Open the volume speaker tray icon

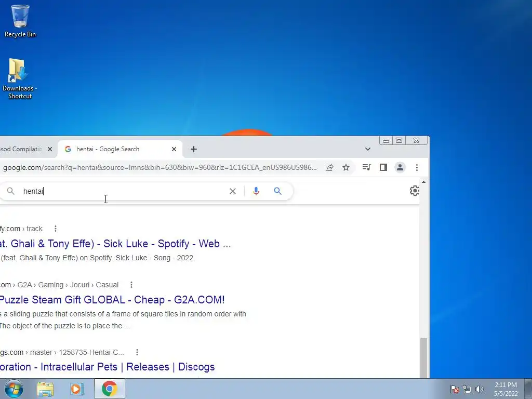pyautogui.click(x=480, y=389)
